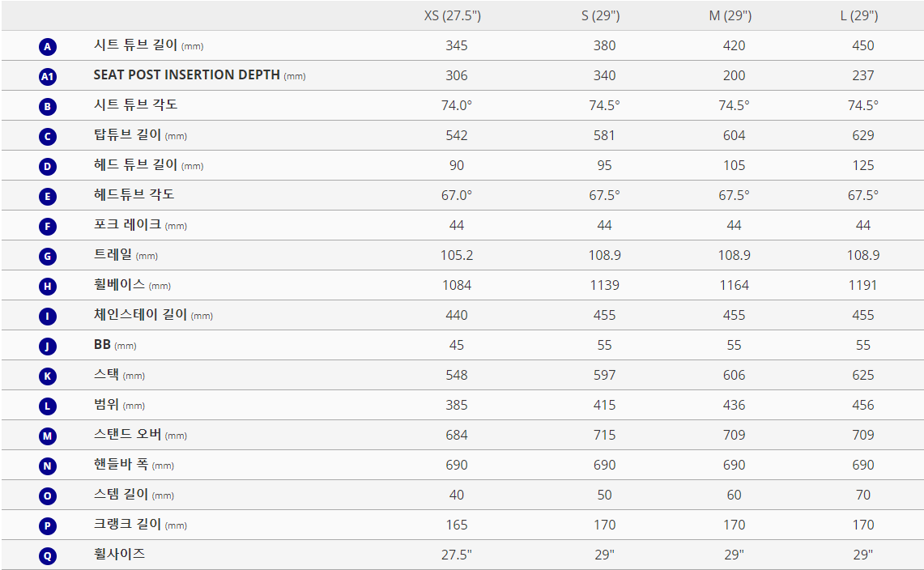Click the E icon for 헤드튜브 각도

(x=48, y=196)
